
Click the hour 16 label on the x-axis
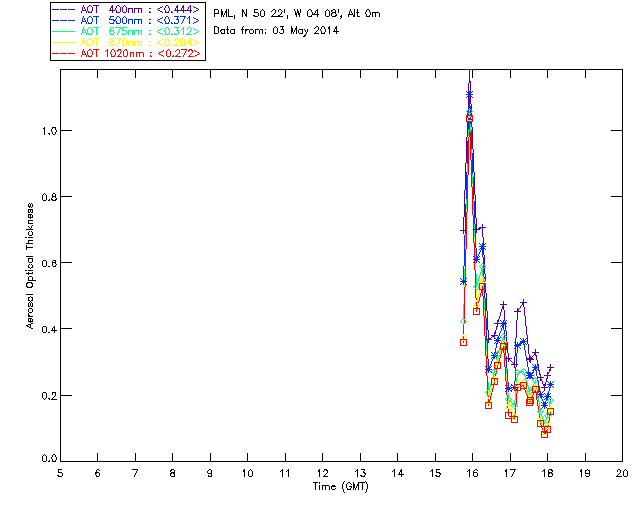click(472, 473)
